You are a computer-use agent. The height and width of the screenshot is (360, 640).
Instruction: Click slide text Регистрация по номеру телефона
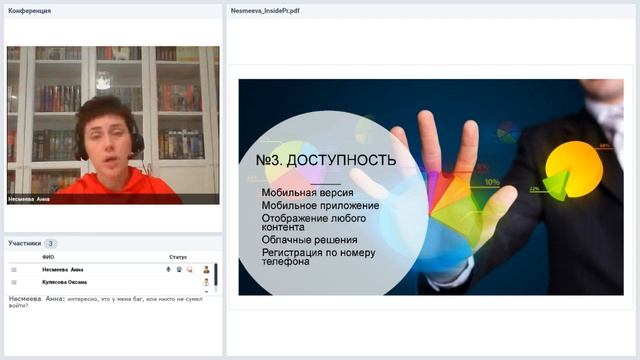tap(318, 257)
